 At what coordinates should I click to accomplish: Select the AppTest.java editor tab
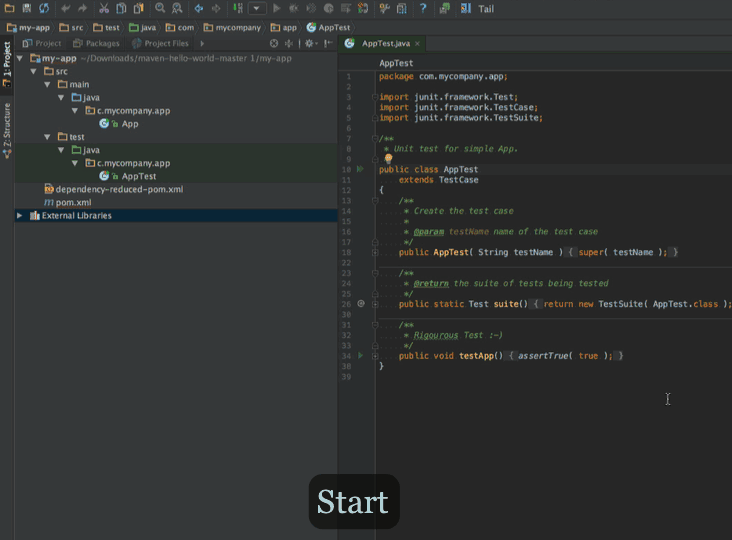pyautogui.click(x=380, y=43)
